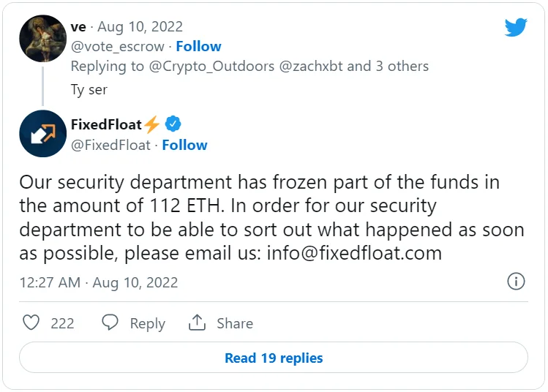Click the Reply text label
This screenshot has width=548, height=392.
point(147,323)
